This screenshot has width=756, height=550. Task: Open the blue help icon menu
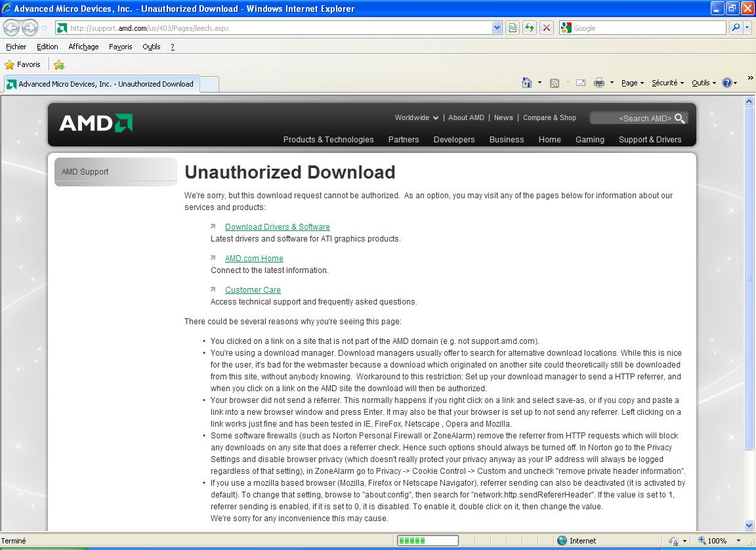point(729,83)
